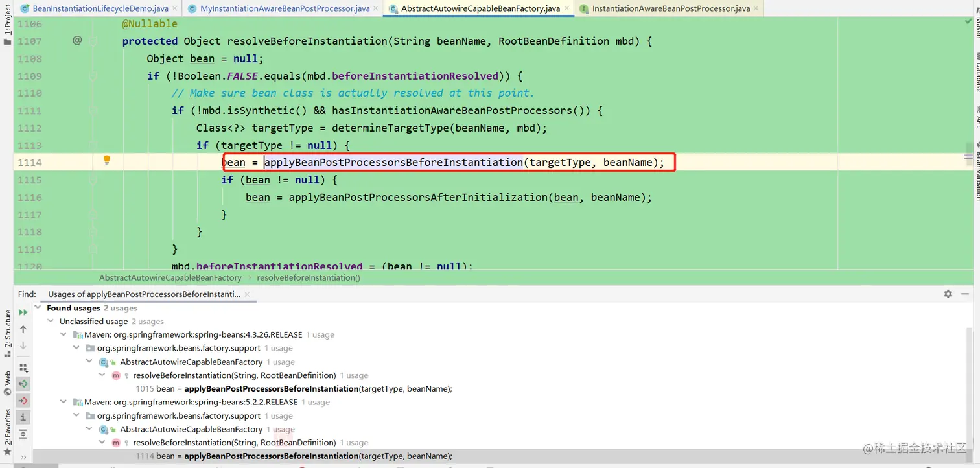Screen dimensions: 980x468
Task: Collapse second org.springframework.beans.factory.support package
Action: coord(77,416)
